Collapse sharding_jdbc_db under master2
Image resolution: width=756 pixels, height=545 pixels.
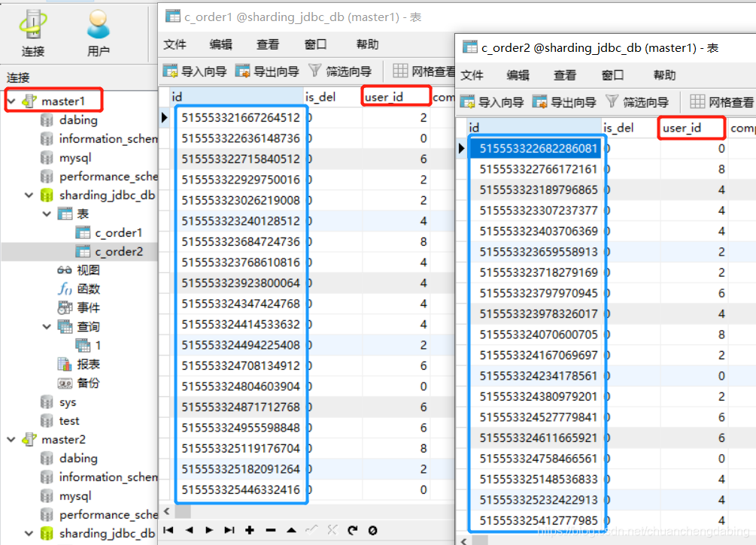[x=29, y=534]
